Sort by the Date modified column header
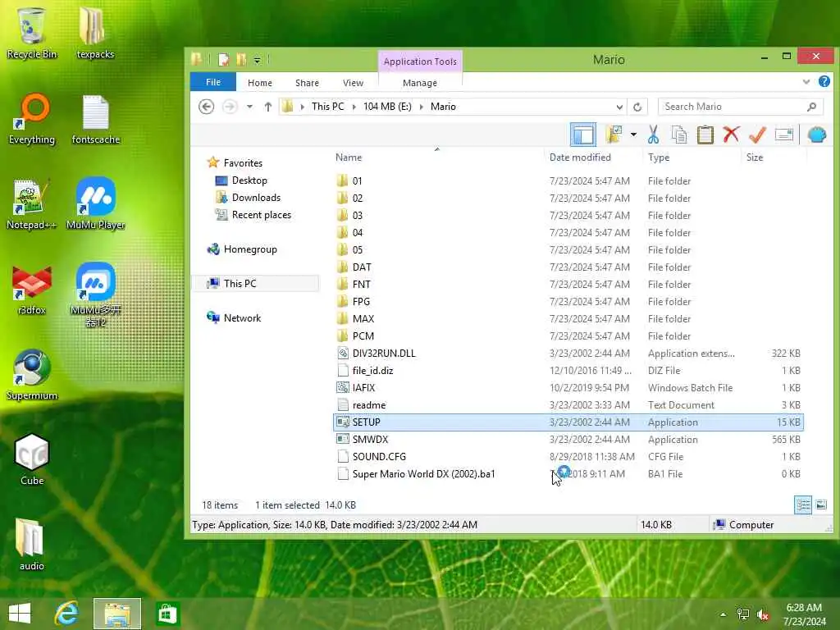The image size is (840, 630). coord(594,157)
